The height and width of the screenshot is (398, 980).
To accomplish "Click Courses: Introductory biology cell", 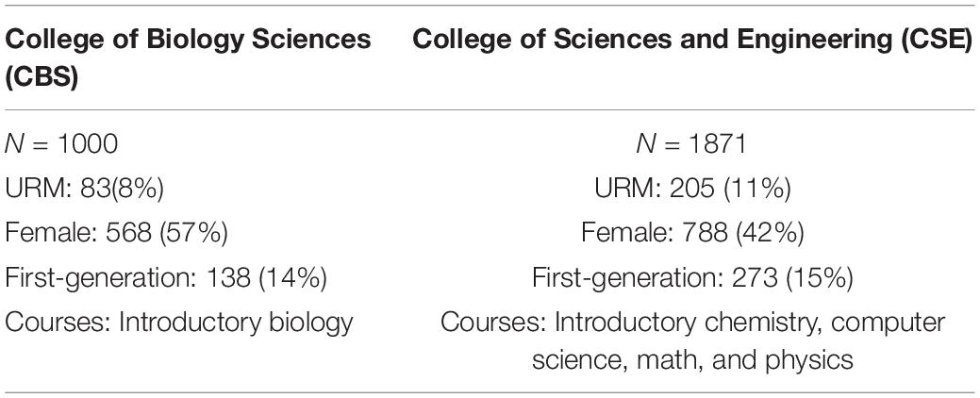I will pos(179,323).
